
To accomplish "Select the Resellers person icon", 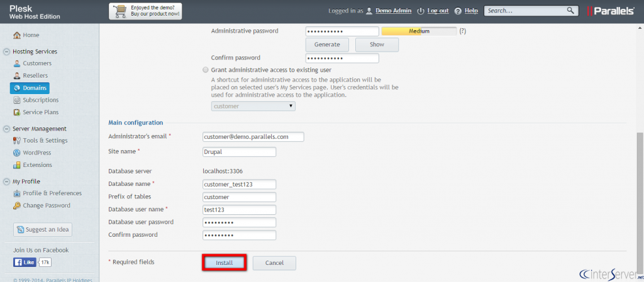I will coord(17,76).
